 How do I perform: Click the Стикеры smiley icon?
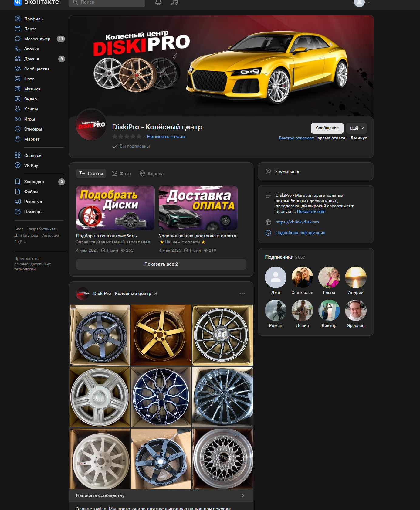18,129
